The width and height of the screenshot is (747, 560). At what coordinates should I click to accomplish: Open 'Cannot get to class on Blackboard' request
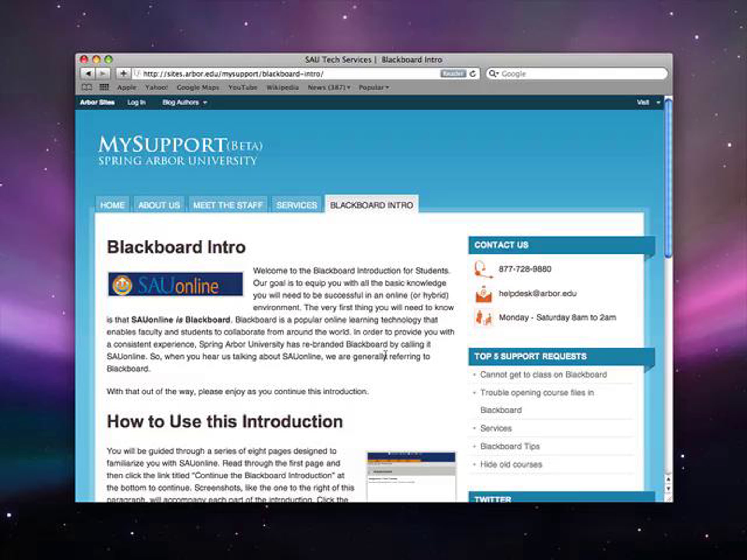click(x=543, y=375)
